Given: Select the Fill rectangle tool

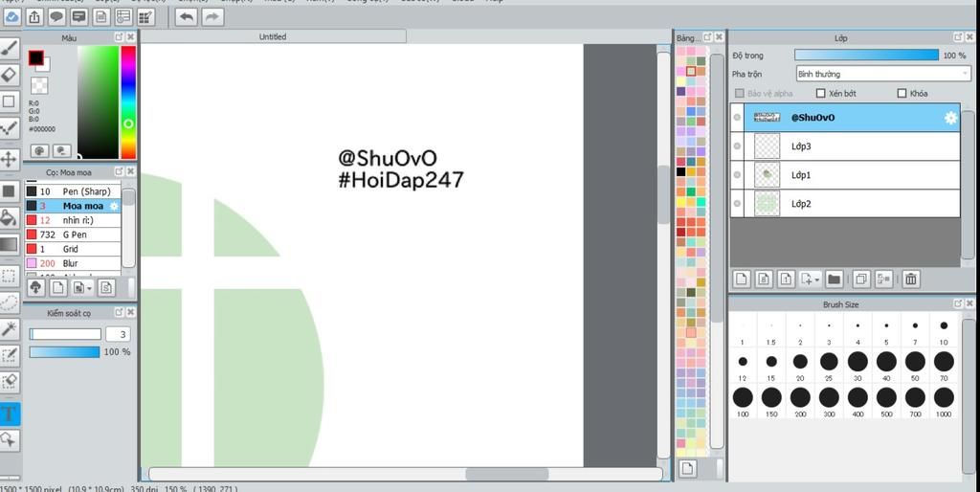Looking at the screenshot, I should point(10,190).
